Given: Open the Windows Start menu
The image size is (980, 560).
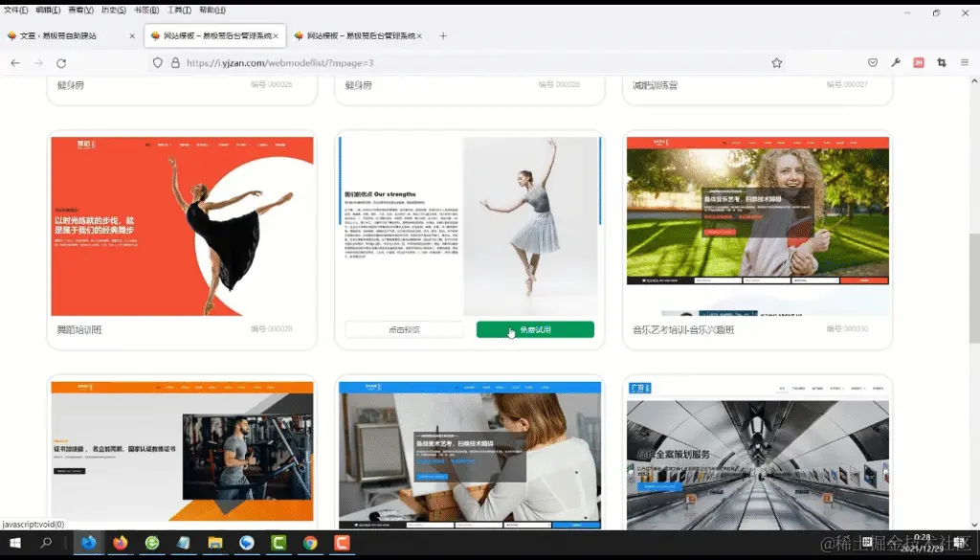Looking at the screenshot, I should [15, 543].
